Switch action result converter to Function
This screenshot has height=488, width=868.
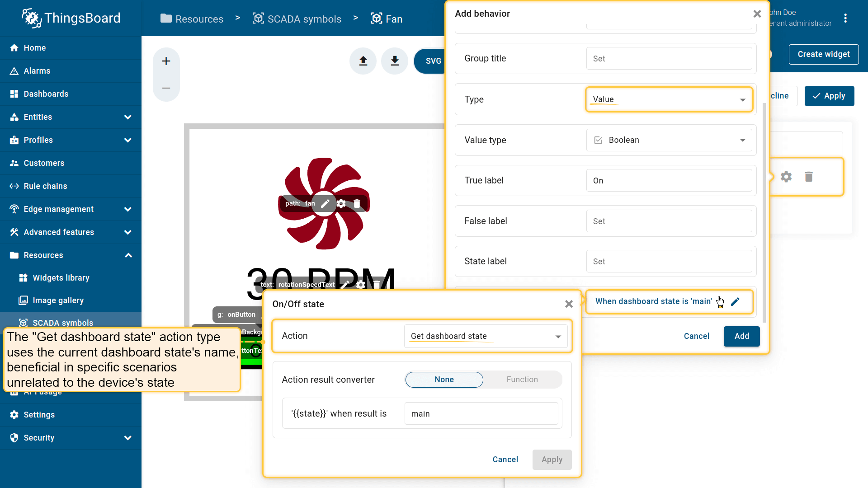click(522, 380)
